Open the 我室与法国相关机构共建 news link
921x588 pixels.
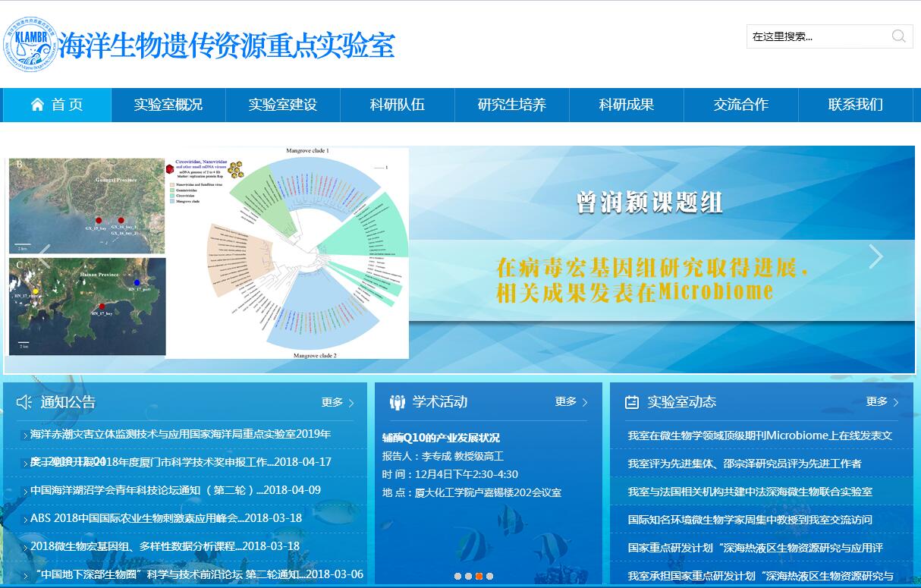point(750,492)
